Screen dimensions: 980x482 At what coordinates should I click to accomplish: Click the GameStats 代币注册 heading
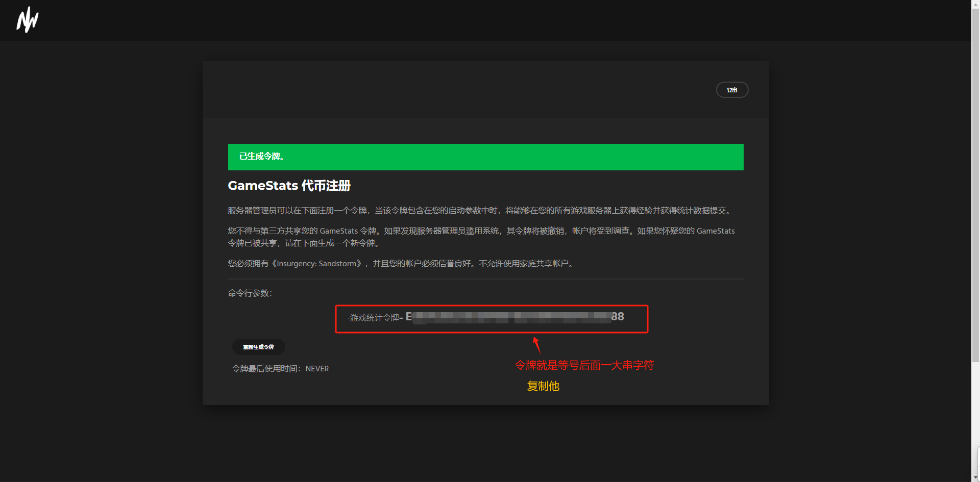click(x=289, y=186)
